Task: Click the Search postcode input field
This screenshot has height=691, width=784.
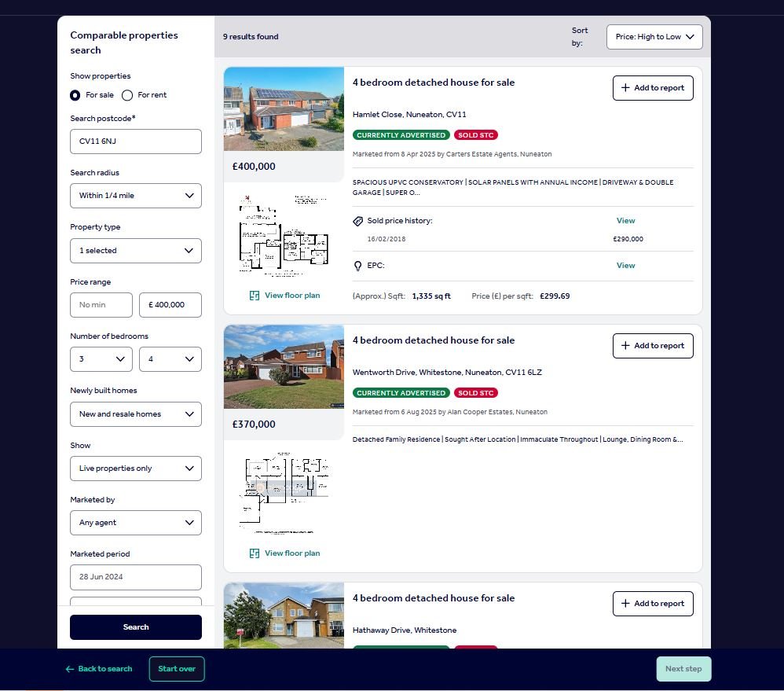Action: point(135,142)
